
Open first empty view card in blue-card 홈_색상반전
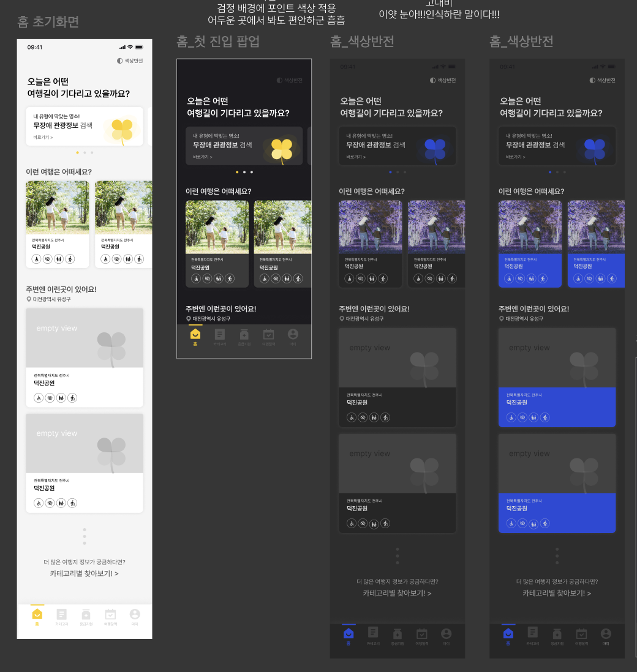click(x=557, y=378)
